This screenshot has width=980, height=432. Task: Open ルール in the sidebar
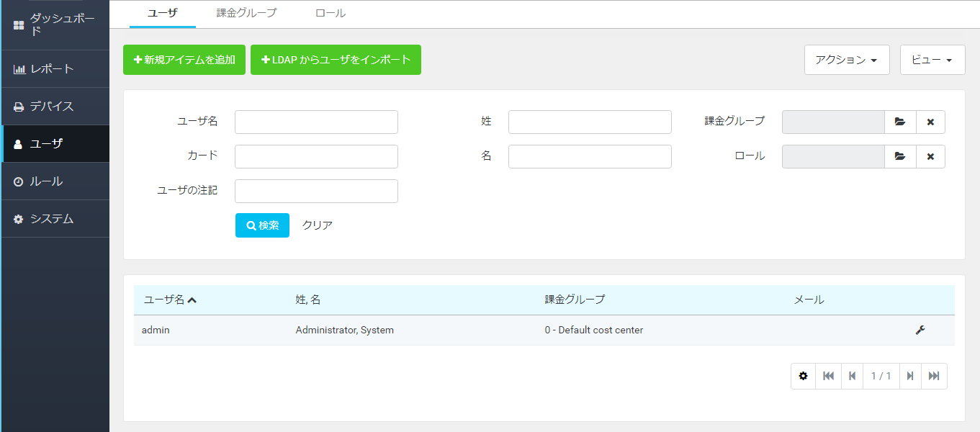[x=55, y=181]
